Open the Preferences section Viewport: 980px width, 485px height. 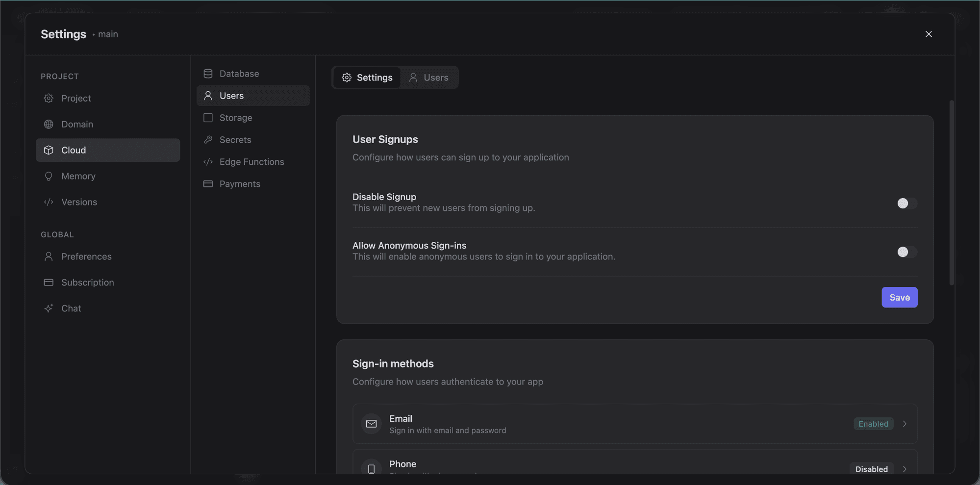(x=108, y=256)
